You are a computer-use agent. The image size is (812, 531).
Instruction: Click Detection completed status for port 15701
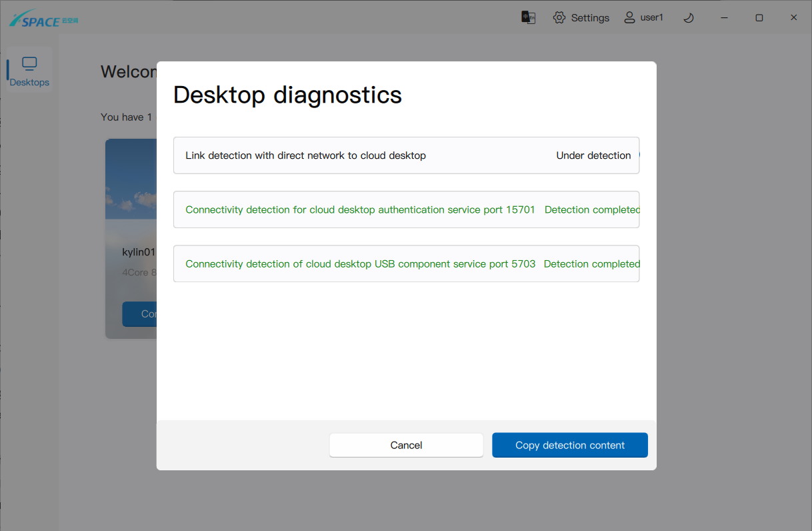tap(591, 209)
